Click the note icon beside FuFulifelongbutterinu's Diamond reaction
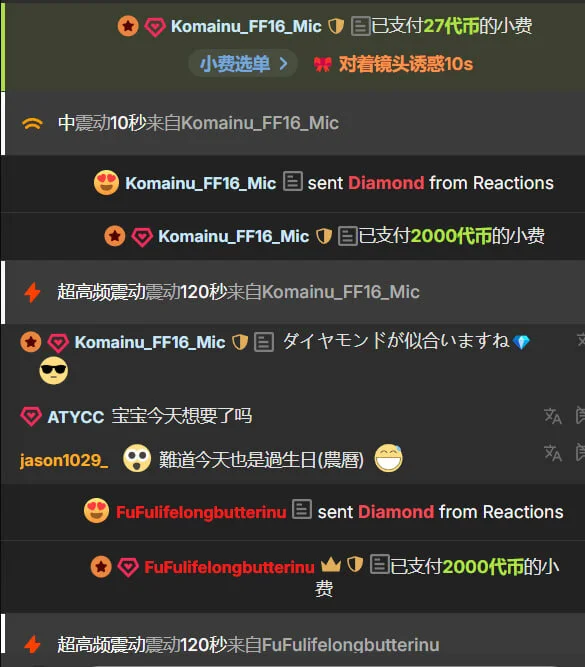This screenshot has height=667, width=585. pyautogui.click(x=302, y=510)
